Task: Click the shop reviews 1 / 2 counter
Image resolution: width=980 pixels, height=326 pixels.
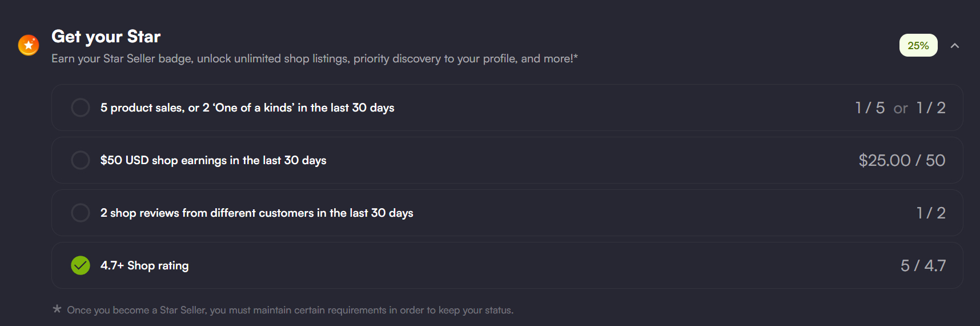Action: [x=931, y=213]
